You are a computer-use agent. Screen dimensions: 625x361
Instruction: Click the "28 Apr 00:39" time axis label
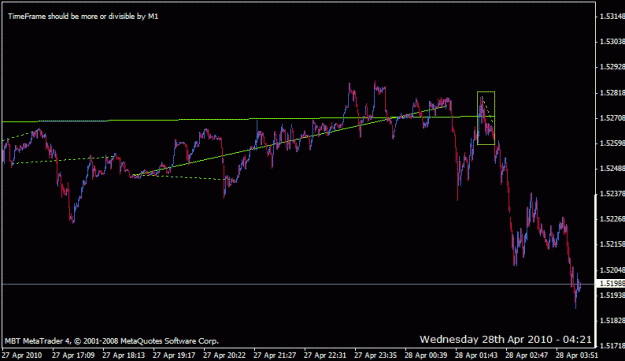pos(426,355)
